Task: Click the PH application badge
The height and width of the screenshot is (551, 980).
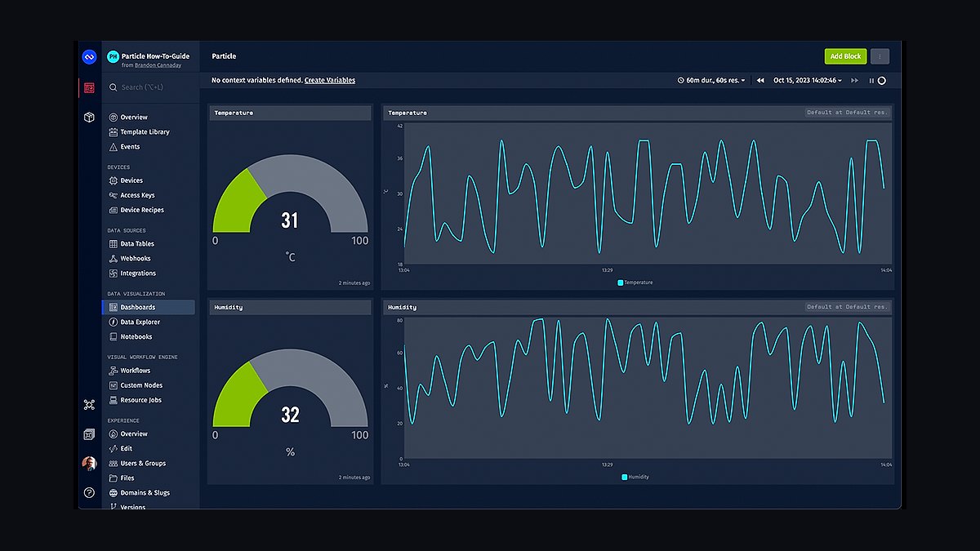Action: pyautogui.click(x=113, y=56)
